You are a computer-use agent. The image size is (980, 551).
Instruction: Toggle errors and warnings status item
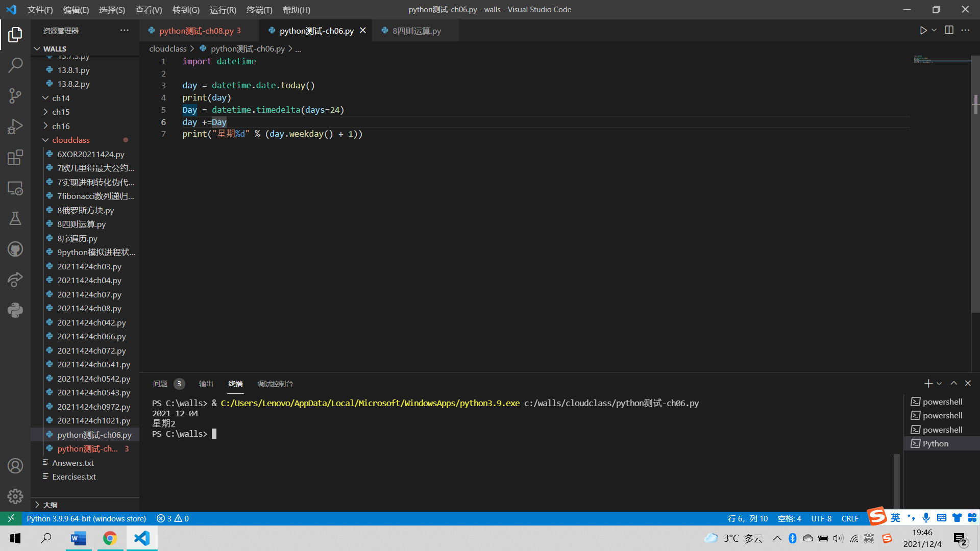pyautogui.click(x=173, y=518)
